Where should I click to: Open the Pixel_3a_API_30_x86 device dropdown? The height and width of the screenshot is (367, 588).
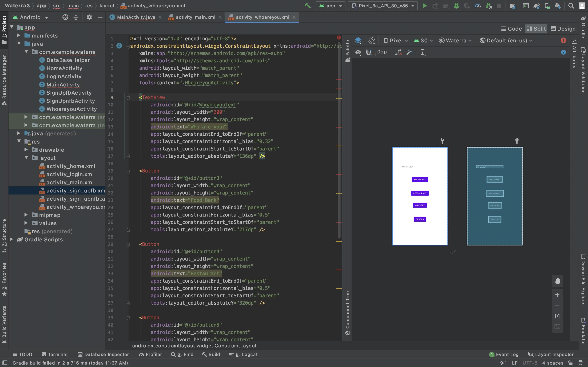[383, 6]
